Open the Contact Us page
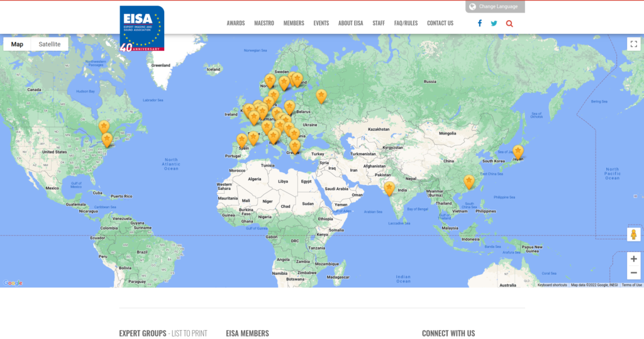The height and width of the screenshot is (339, 644). click(x=440, y=23)
